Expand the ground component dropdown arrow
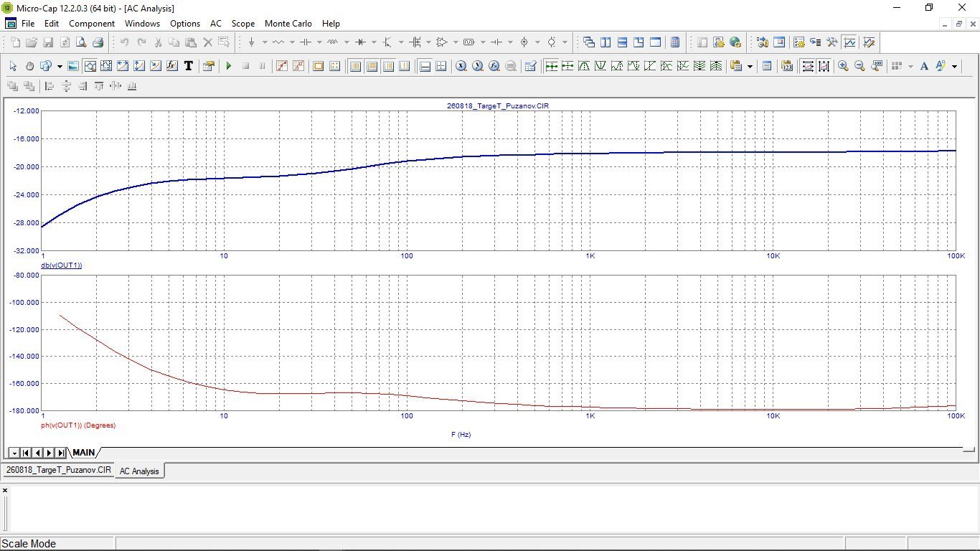980x551 pixels. (x=264, y=42)
